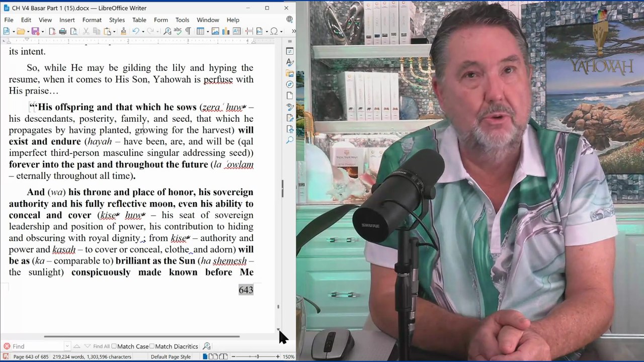Click the zoom slider handle
644x362 pixels.
point(257,356)
